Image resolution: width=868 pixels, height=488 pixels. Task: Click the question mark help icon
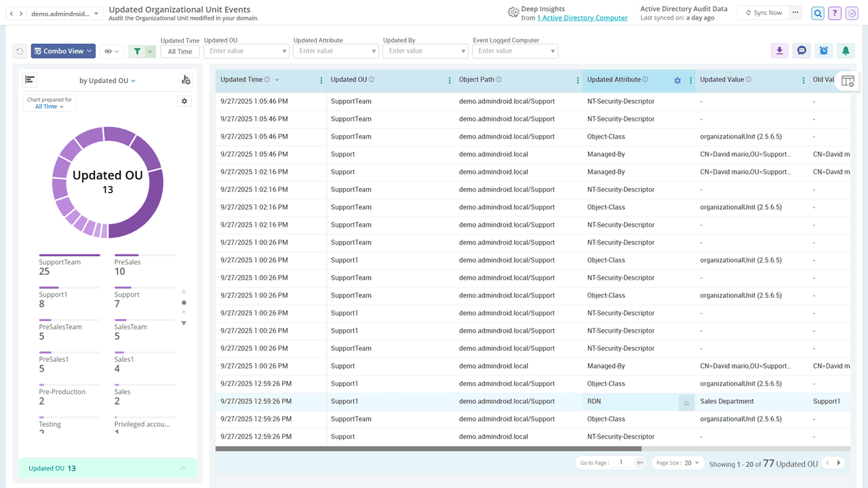click(x=835, y=13)
